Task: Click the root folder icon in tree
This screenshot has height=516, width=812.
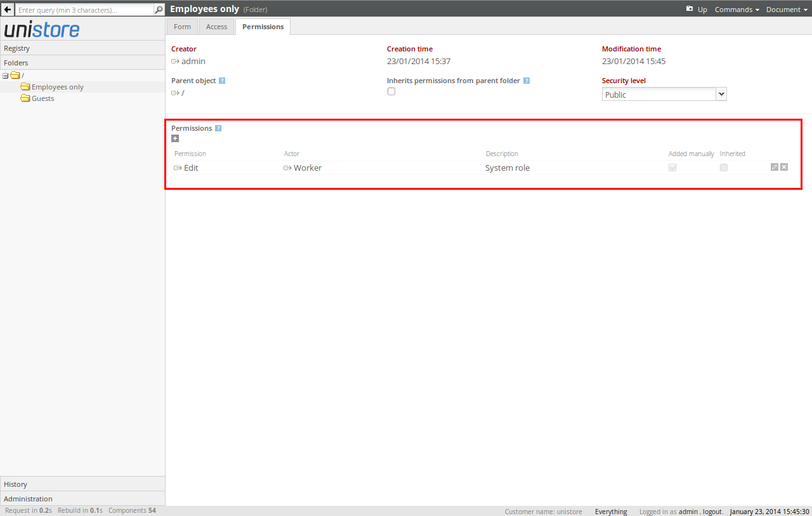Action: coord(15,76)
